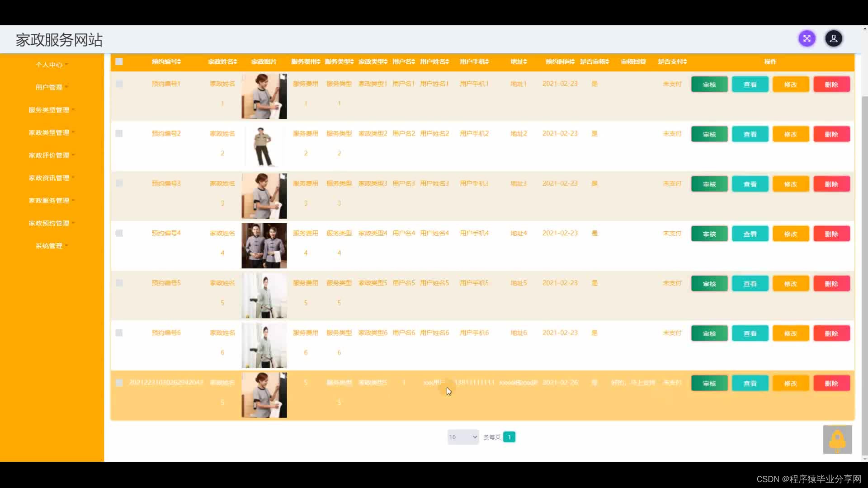
Task: Sort by 服务费用 column arrows
Action: (x=319, y=62)
